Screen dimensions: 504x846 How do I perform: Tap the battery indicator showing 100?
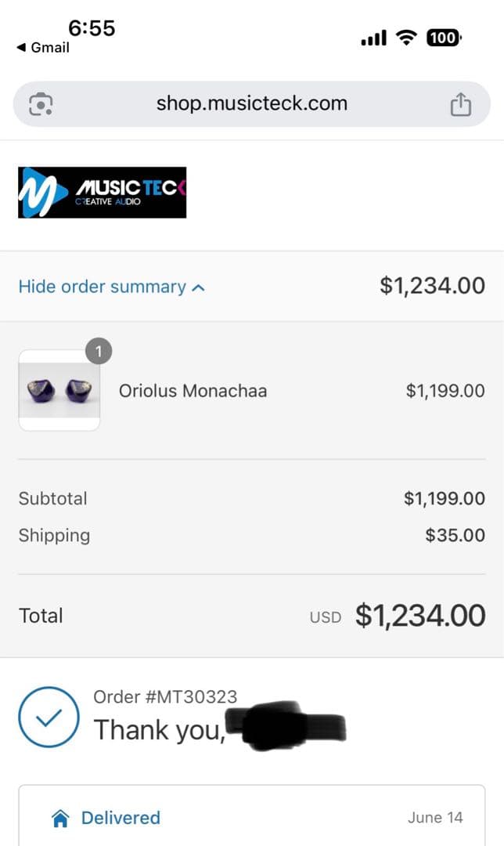444,37
